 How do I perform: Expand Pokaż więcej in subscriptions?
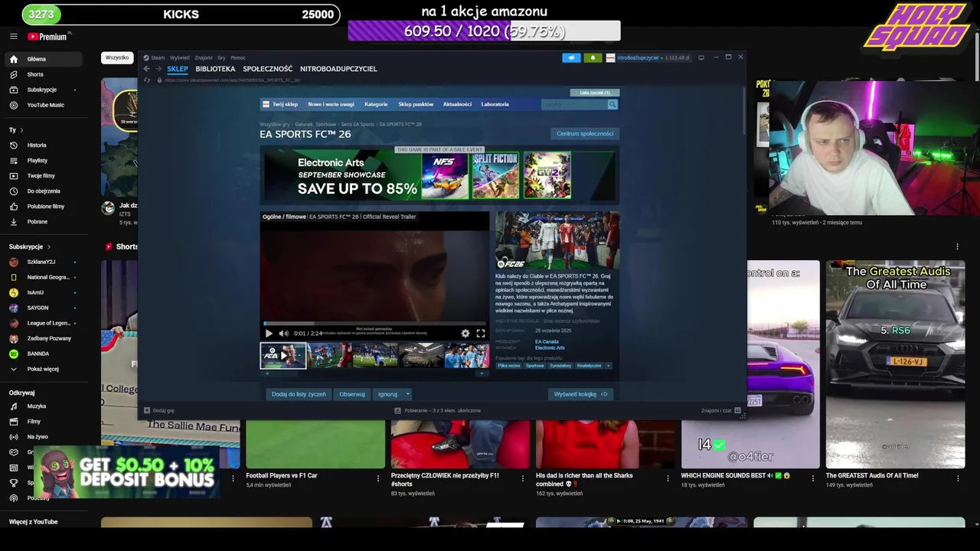[x=44, y=369]
